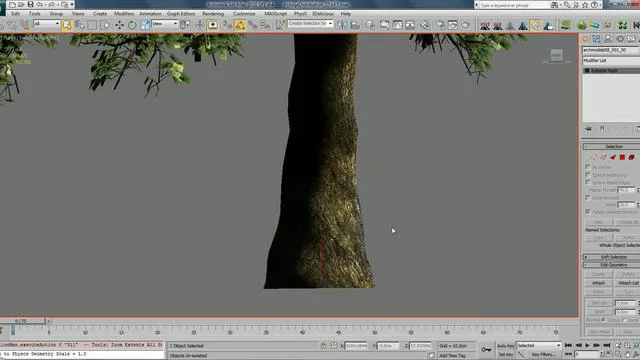The width and height of the screenshot is (640, 360).
Task: Toggle the Angle Snap button
Action: point(240,25)
